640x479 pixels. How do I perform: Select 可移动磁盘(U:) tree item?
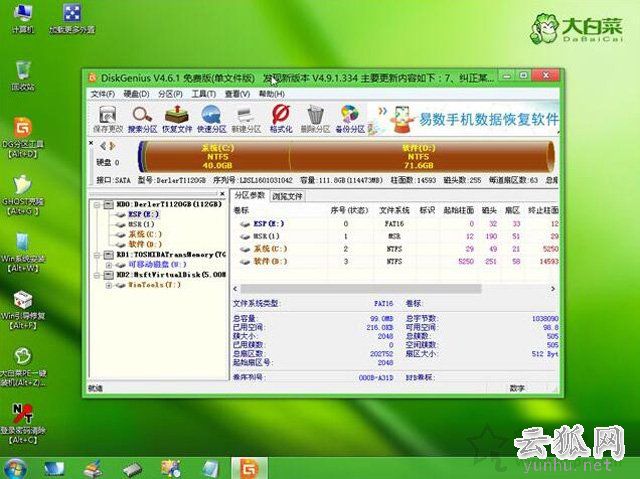pos(157,265)
